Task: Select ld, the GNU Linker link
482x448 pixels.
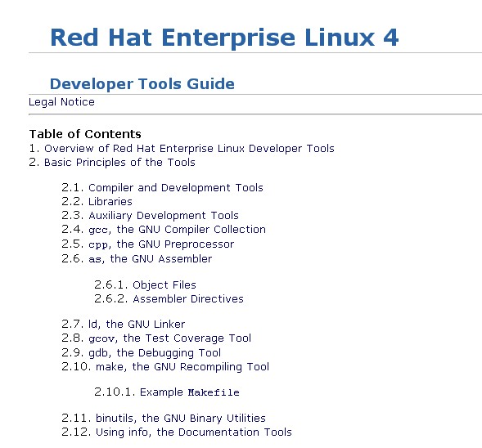Action: 137,325
